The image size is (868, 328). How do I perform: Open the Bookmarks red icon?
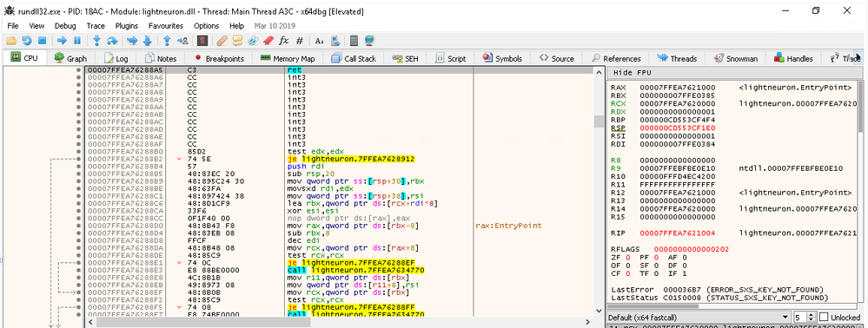click(268, 41)
